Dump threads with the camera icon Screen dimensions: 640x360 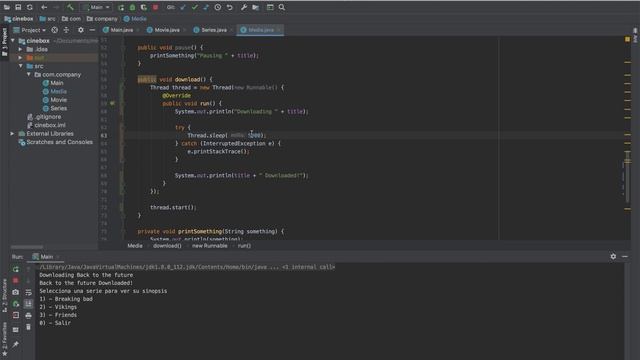click(16, 292)
